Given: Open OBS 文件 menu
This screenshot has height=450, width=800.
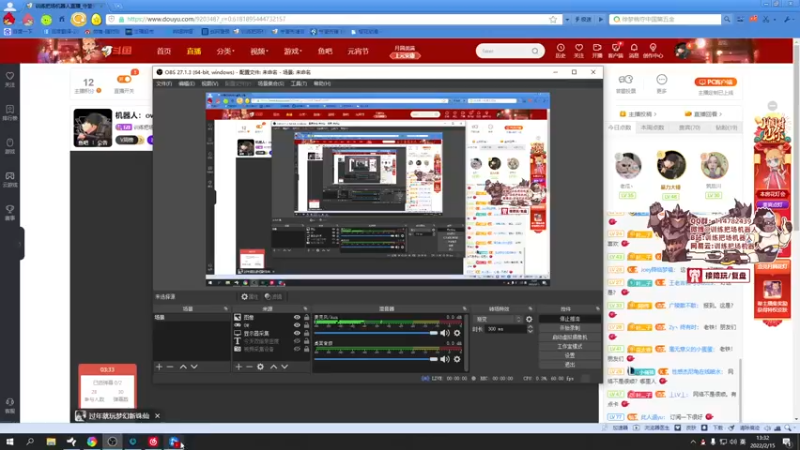Looking at the screenshot, I should pos(164,83).
